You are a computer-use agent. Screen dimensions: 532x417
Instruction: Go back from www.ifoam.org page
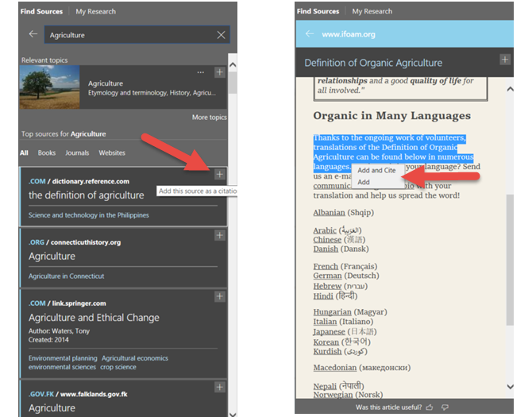[x=310, y=33]
